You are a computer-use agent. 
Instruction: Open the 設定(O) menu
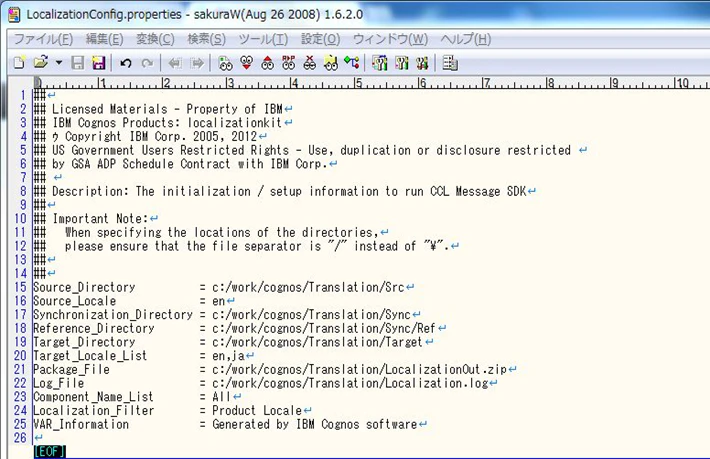pyautogui.click(x=321, y=39)
